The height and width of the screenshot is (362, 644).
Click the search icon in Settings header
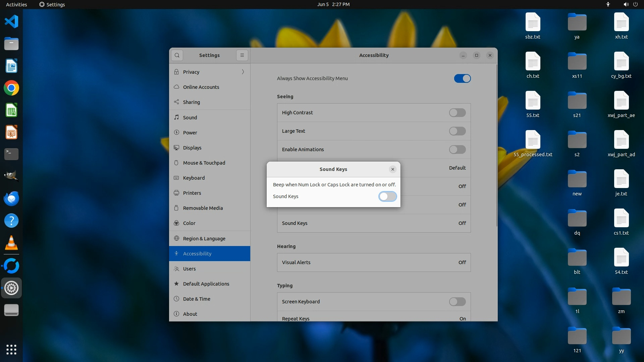(x=177, y=55)
